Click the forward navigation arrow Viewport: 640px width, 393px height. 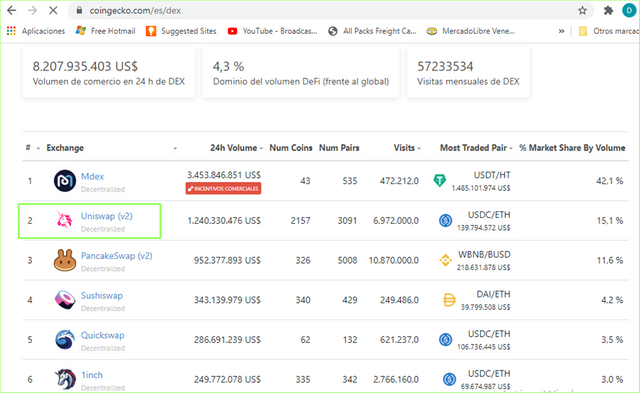[32, 11]
